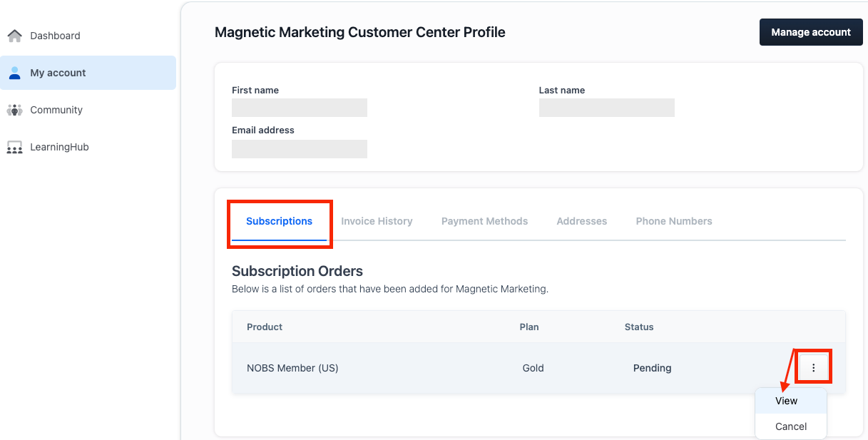Click the Status column header

tap(639, 327)
